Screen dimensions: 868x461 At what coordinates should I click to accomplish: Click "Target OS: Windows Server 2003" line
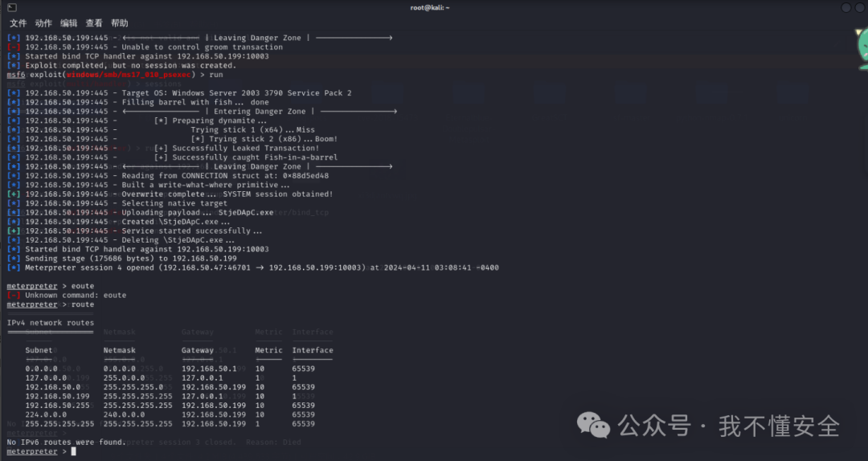(x=179, y=93)
